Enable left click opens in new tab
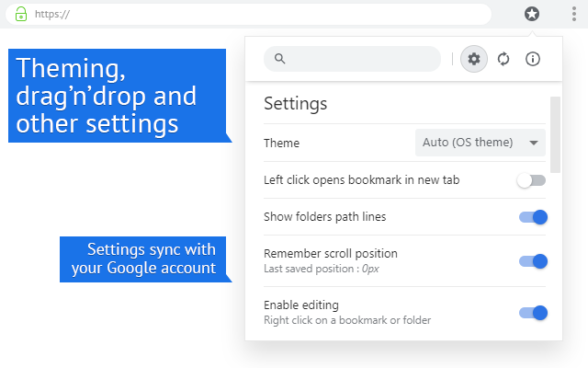This screenshot has width=588, height=368. coord(532,180)
